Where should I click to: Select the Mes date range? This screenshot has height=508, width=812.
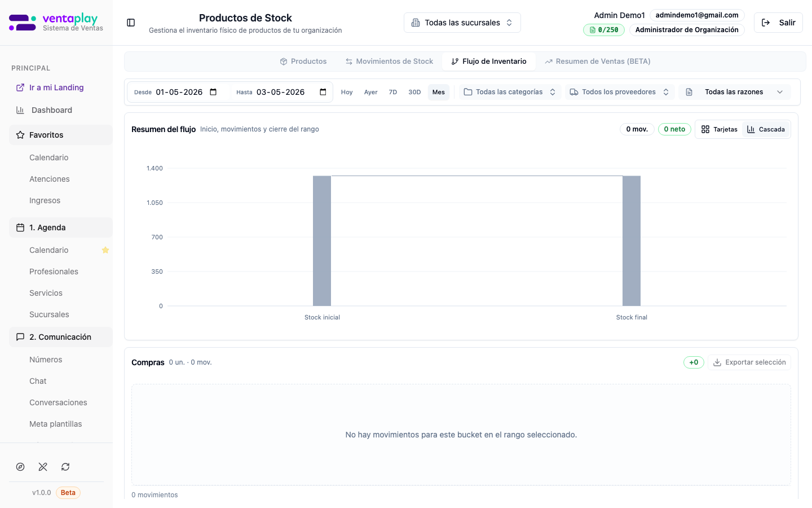(439, 92)
